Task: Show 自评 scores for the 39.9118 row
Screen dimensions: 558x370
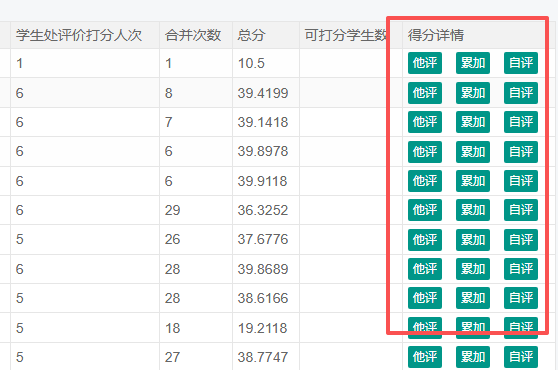Action: pyautogui.click(x=521, y=181)
